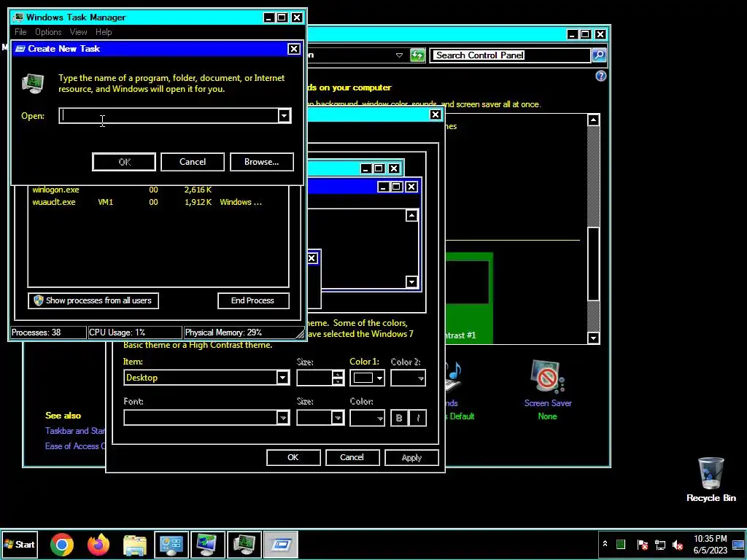Click the refresh button in address bar
The height and width of the screenshot is (560, 747).
click(x=417, y=55)
